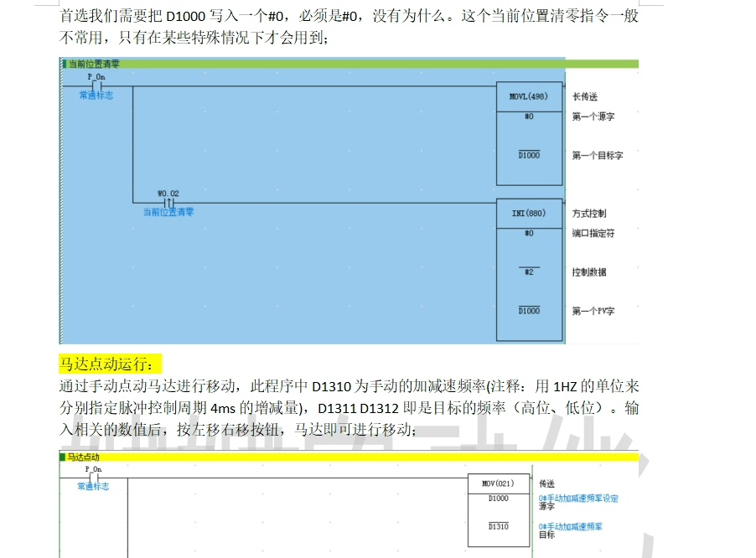Click the line starting 通过手动点动马达进行移动
The width and height of the screenshot is (756, 558).
(349, 386)
